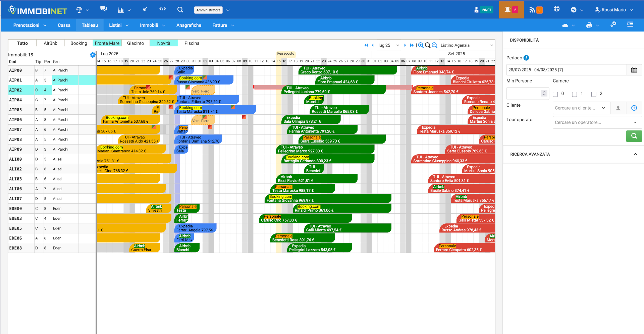Go to next period single-right arrow

click(405, 45)
